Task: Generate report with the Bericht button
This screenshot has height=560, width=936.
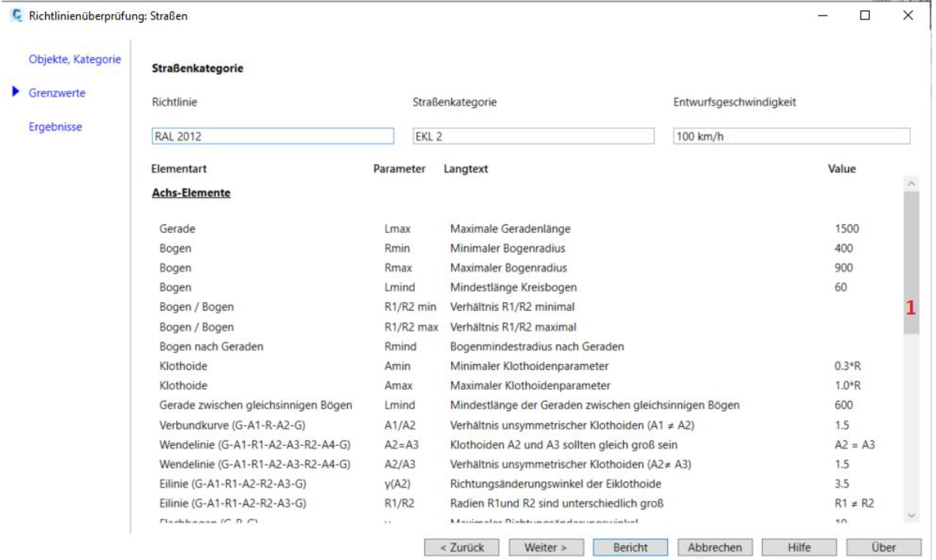Action: point(630,548)
